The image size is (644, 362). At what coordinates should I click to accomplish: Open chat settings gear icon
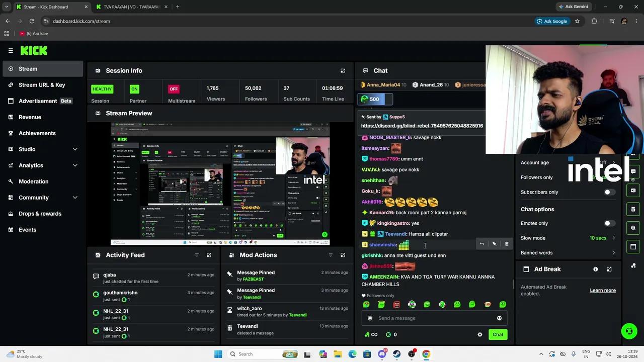479,335
